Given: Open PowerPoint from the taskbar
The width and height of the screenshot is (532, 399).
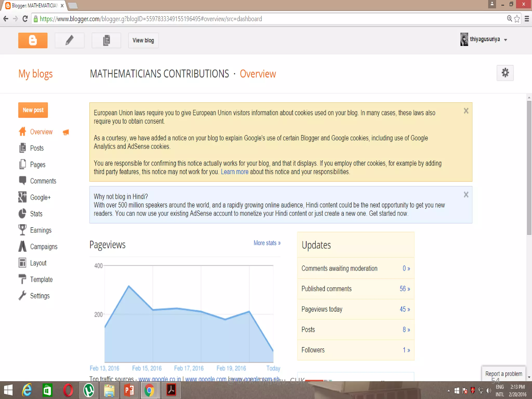Looking at the screenshot, I should 129,390.
